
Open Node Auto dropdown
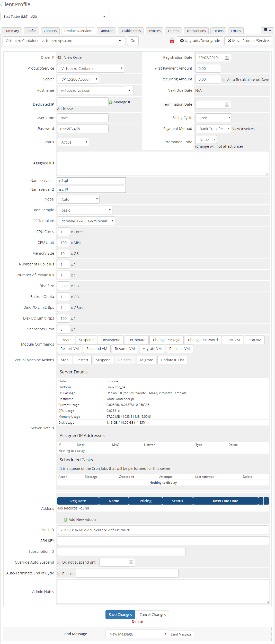coord(78,199)
